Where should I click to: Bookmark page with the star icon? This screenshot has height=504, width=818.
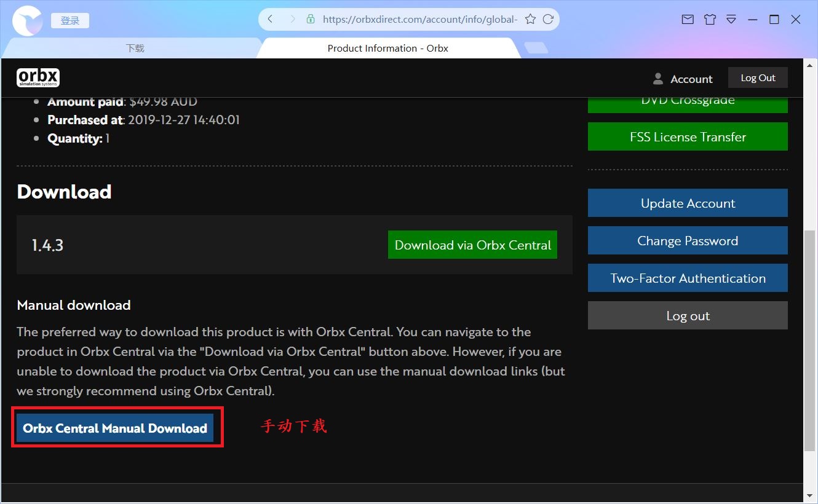[x=530, y=19]
